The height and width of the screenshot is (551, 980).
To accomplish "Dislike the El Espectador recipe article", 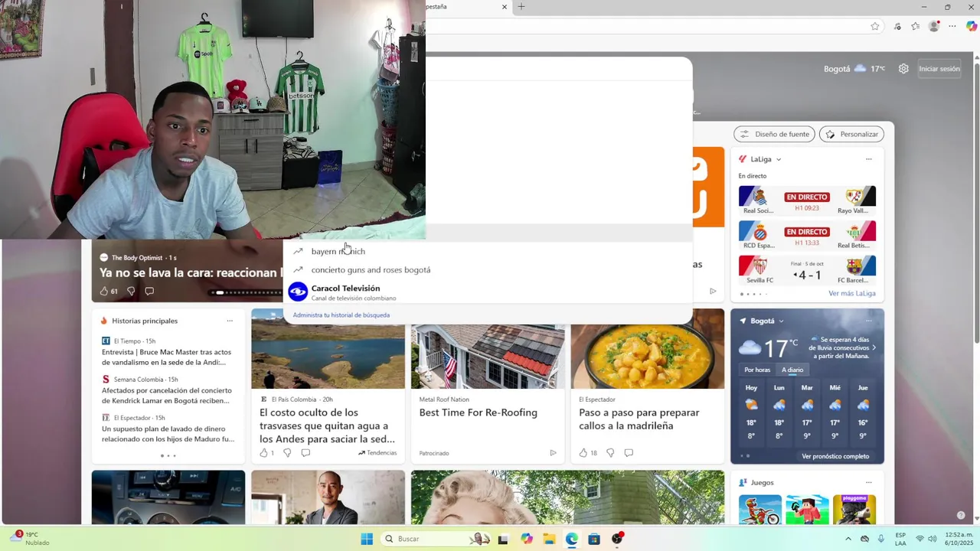I will point(610,453).
